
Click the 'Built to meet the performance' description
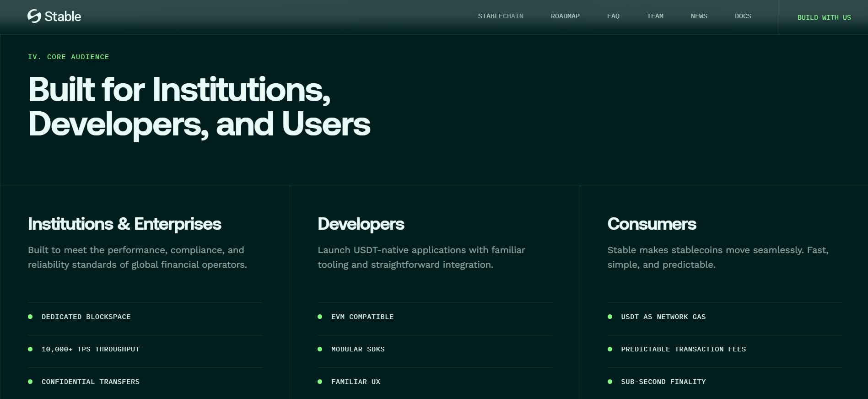pos(137,257)
